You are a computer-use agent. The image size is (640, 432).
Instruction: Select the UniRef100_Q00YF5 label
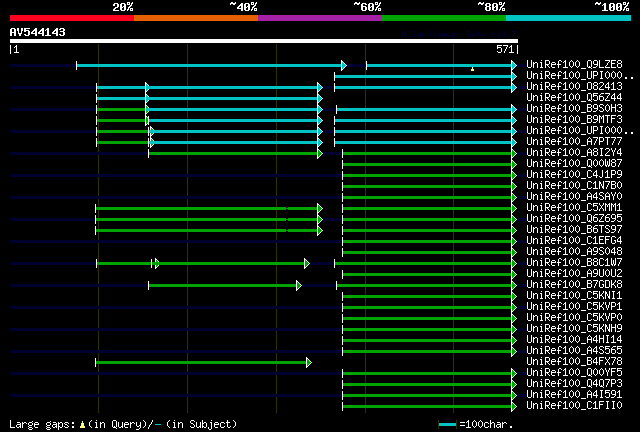point(574,373)
